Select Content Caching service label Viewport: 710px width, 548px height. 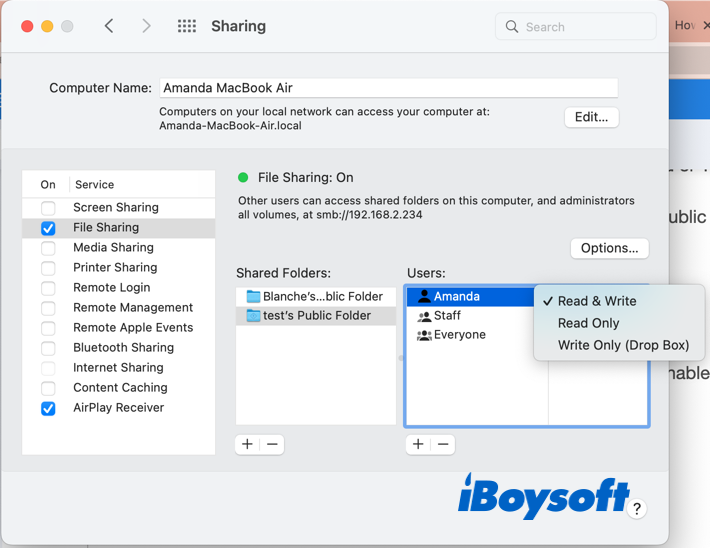120,388
